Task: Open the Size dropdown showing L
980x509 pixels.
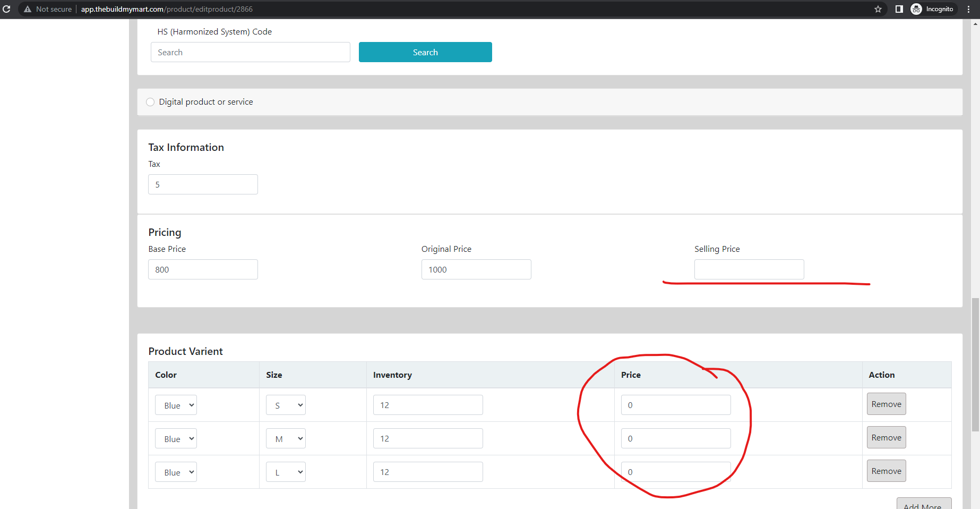Action: (286, 472)
